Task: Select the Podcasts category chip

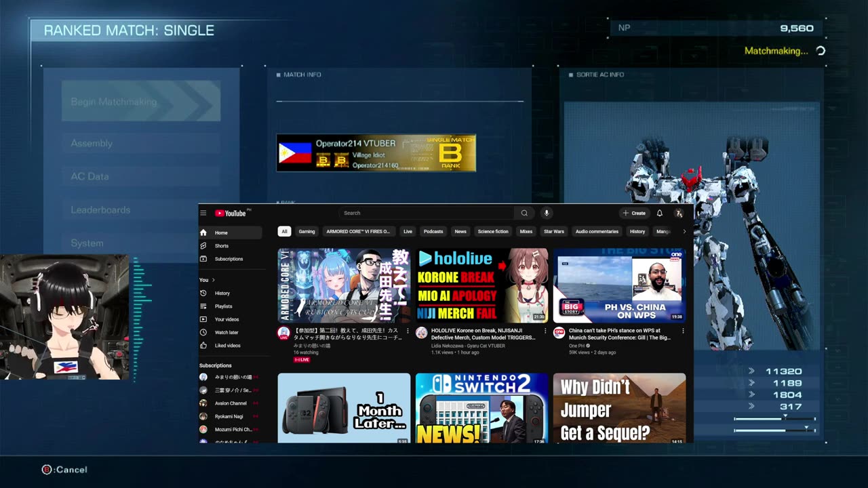Action: click(433, 231)
